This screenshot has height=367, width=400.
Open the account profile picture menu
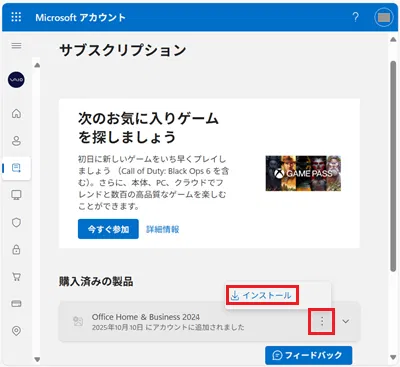click(384, 17)
